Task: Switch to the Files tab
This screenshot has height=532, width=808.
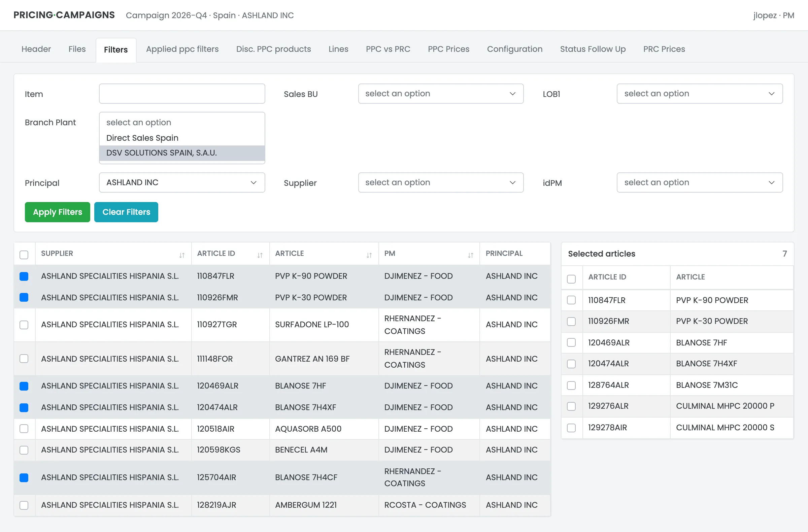Action: (77, 49)
